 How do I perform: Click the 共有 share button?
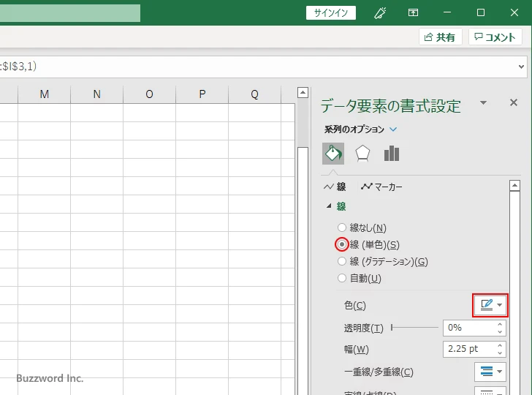pos(440,37)
